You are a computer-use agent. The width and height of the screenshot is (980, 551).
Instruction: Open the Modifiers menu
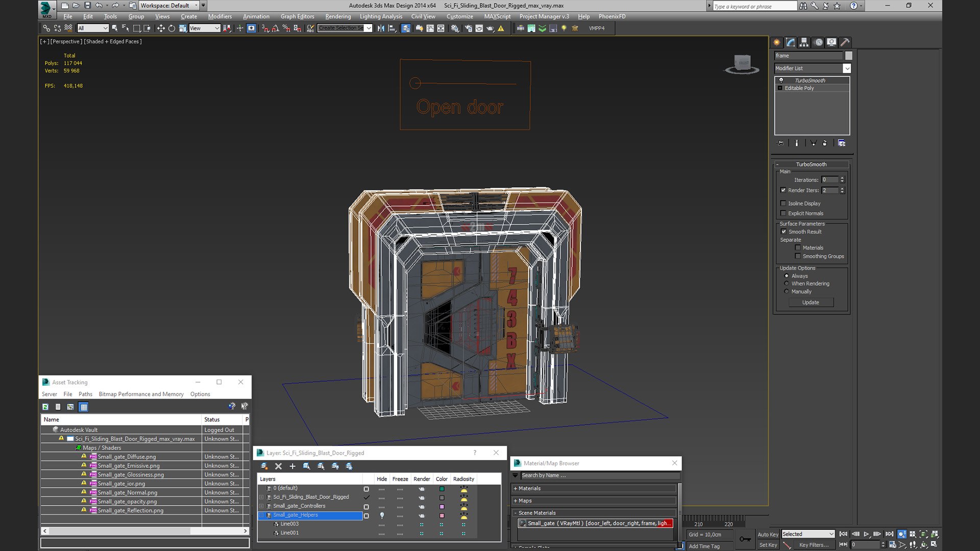pyautogui.click(x=219, y=16)
